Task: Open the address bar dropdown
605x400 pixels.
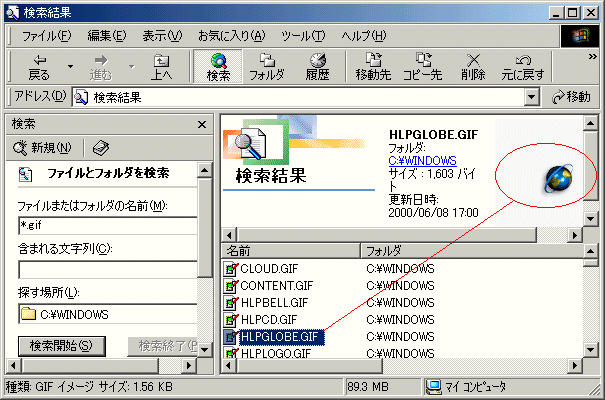Action: coord(531,97)
